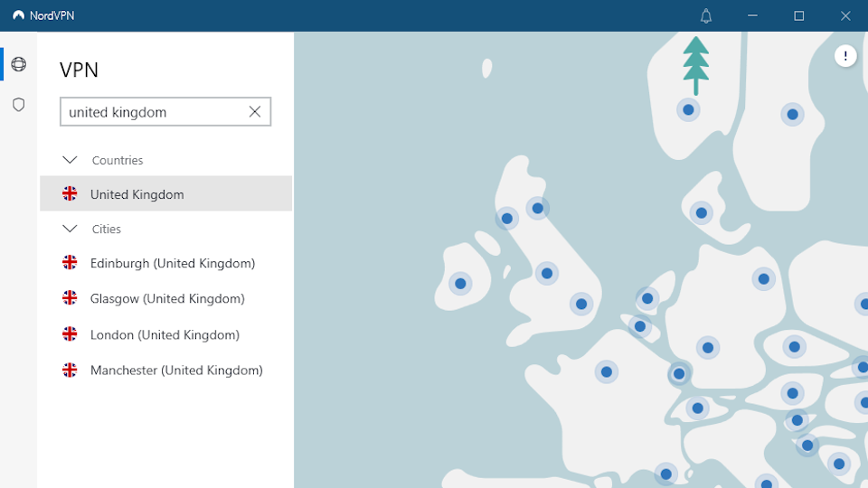Collapse the Countries section chevron
Viewport: 868px width, 488px height.
70,160
